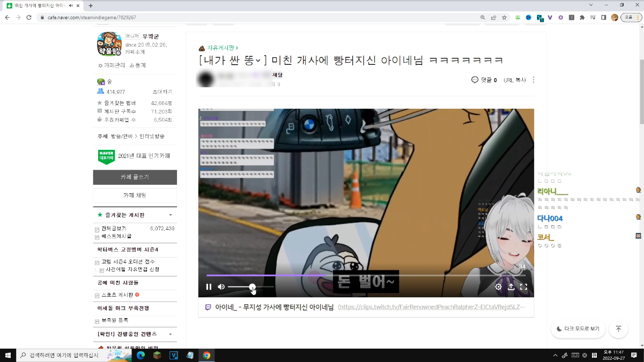This screenshot has height=362, width=644.
Task: Open Microsoft Edge from taskbar
Action: tap(141, 355)
